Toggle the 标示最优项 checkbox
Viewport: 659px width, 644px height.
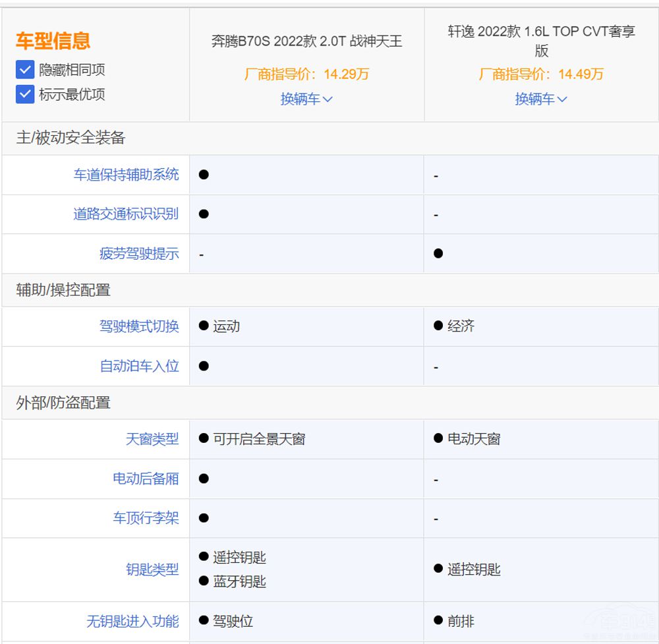(25, 94)
